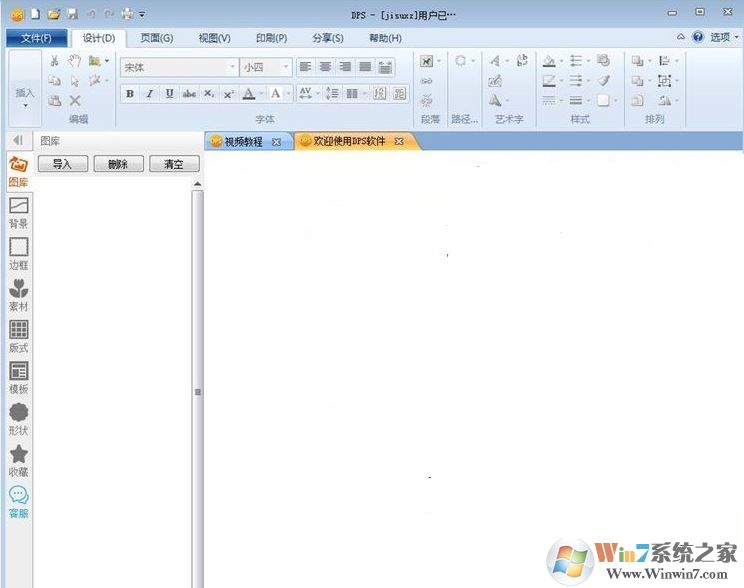Click the edit art text icon
This screenshot has width=744, height=588.
point(495,81)
